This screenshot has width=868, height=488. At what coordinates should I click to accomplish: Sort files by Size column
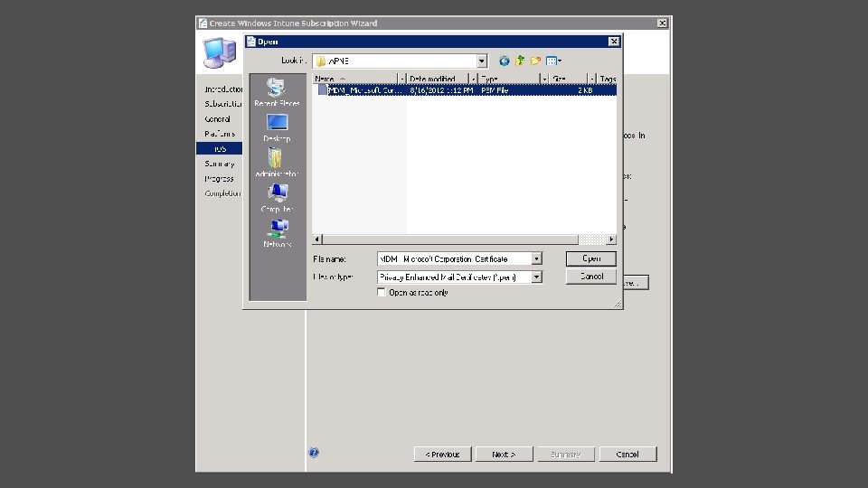[x=568, y=80]
